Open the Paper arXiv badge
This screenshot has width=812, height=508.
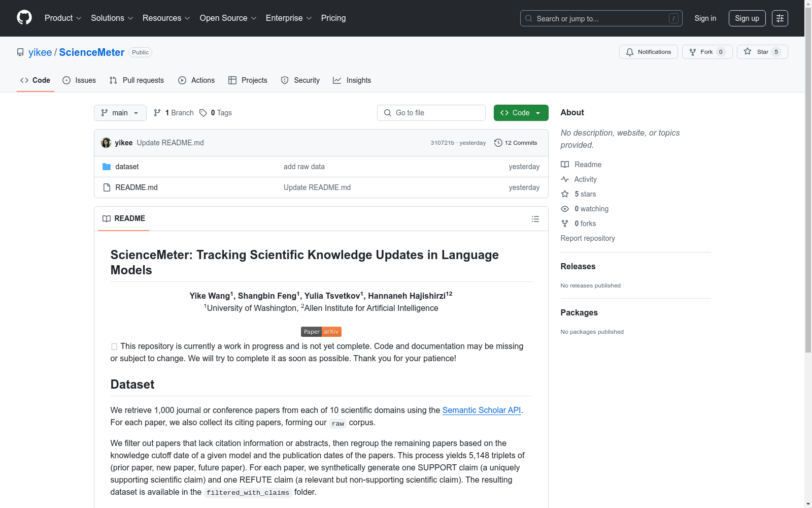point(321,332)
